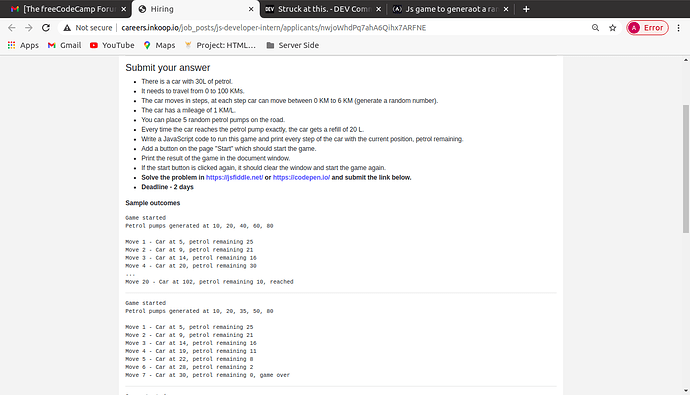The image size is (690, 395).
Task: Click 'Move 20 - Car at 102' reached line
Action: (x=209, y=282)
